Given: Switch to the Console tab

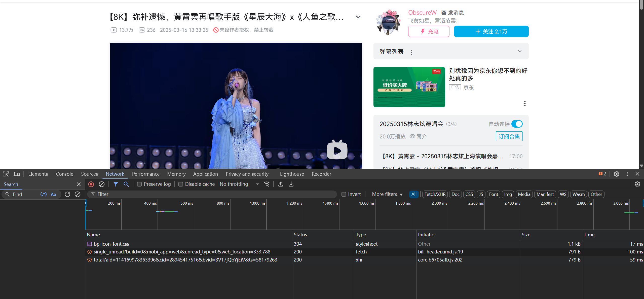Looking at the screenshot, I should pos(64,174).
